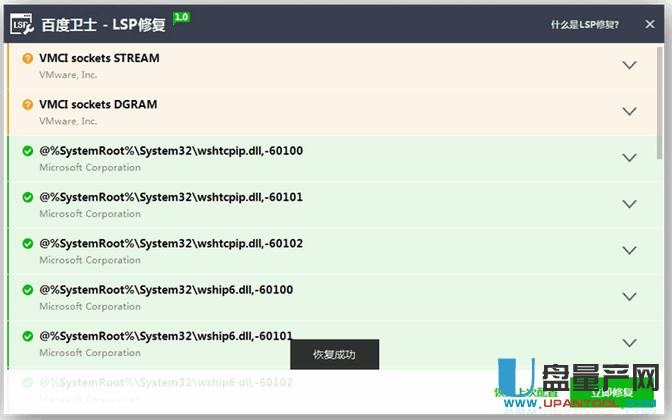The width and height of the screenshot is (672, 420).
Task: Click the vertical scrollbar thumb of the list
Action: 658,100
